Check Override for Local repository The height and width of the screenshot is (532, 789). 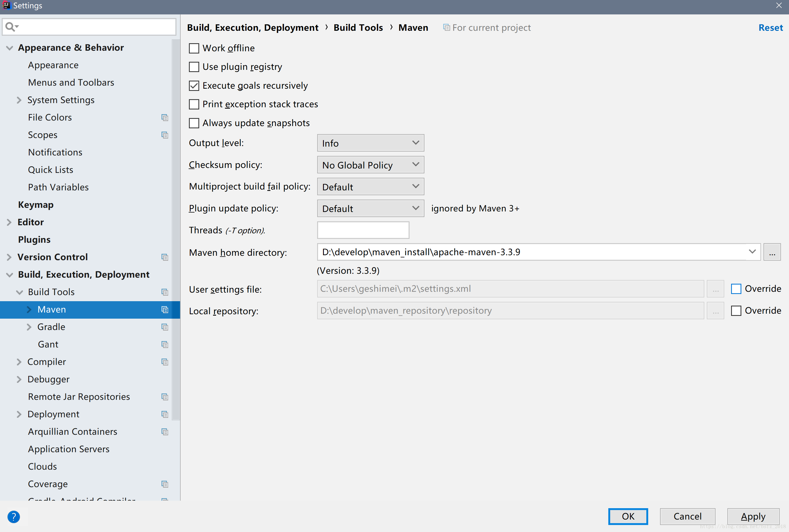[736, 310]
